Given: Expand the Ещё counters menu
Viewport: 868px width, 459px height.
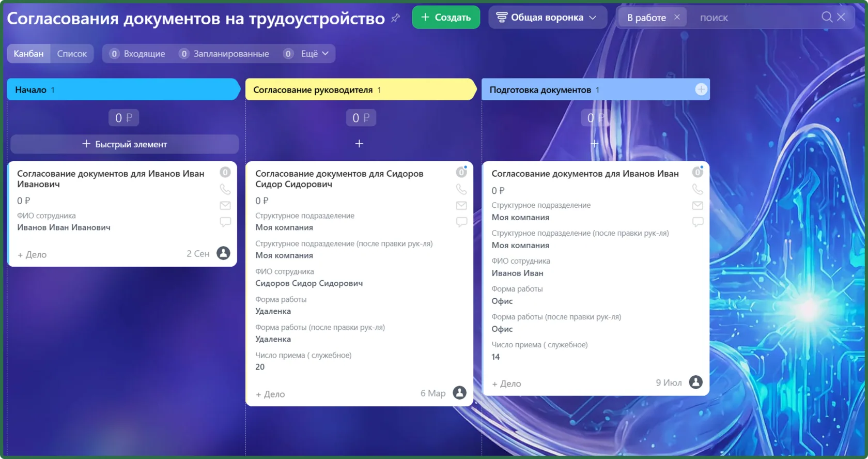Looking at the screenshot, I should (x=308, y=54).
